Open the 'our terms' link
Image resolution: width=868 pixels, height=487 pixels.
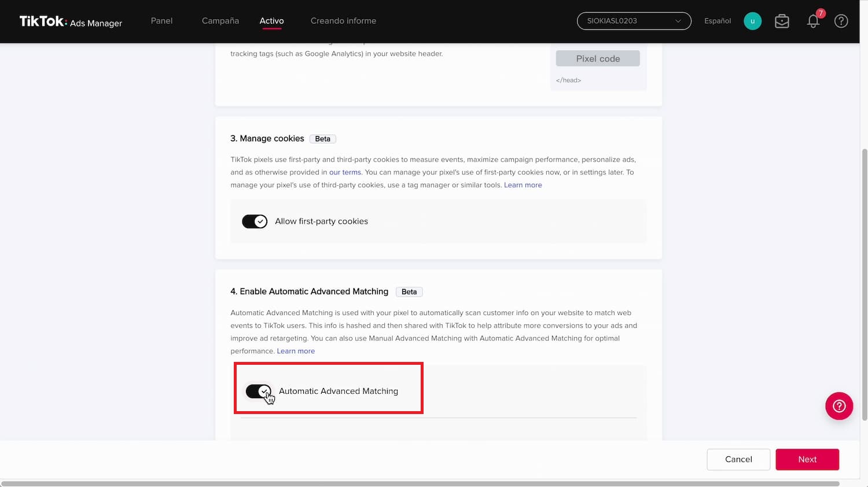[x=345, y=172]
